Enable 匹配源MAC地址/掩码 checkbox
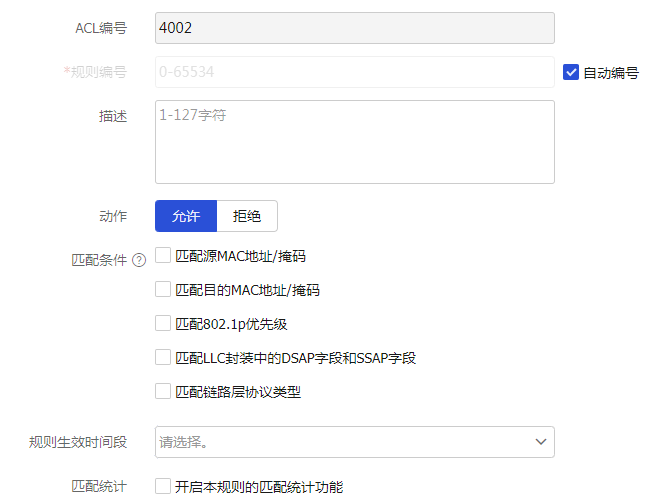Screen dimensions: 656x498 click(x=163, y=256)
